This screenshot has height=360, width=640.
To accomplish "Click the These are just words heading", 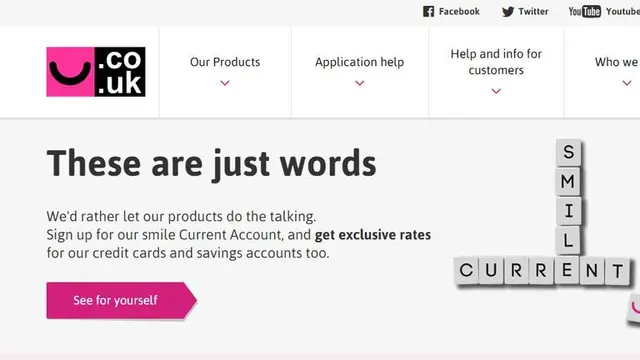I will [211, 164].
